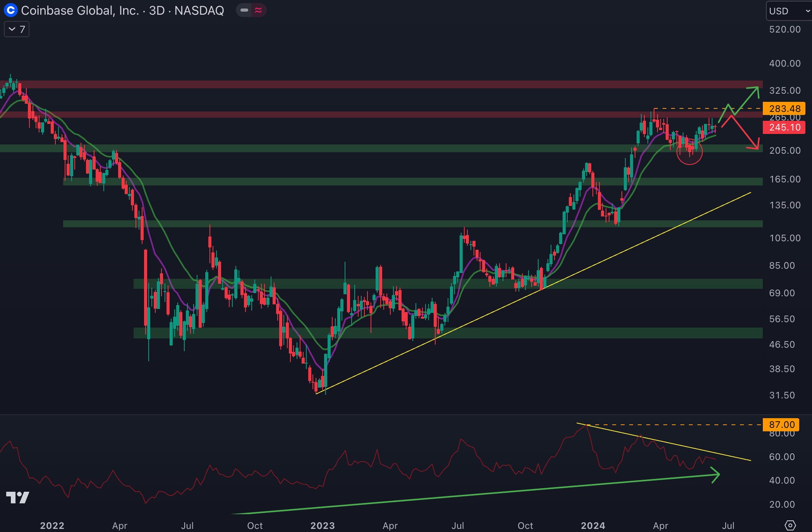Viewport: 812px width, 532px height.
Task: Click the TradingView logo watermark
Action: [x=18, y=497]
